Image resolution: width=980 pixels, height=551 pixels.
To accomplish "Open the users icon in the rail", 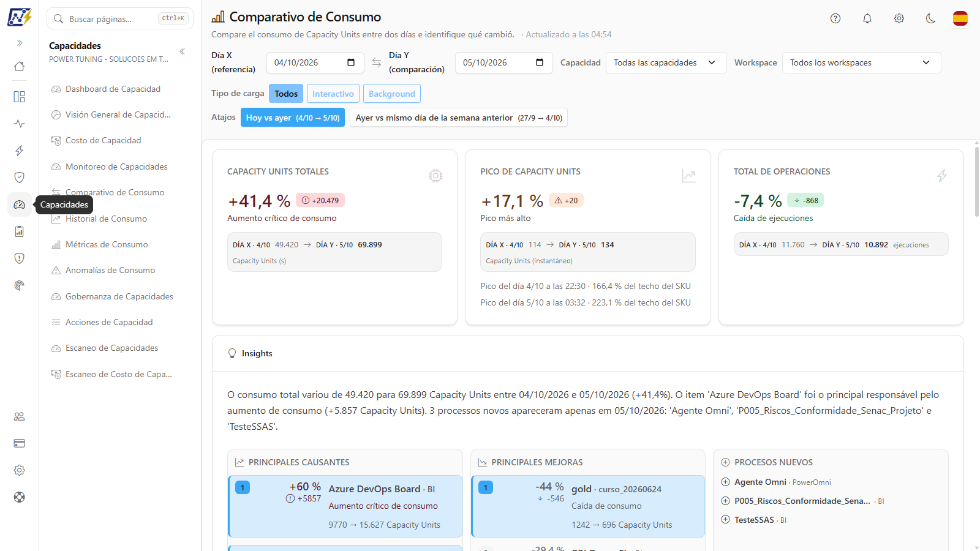I will [20, 416].
